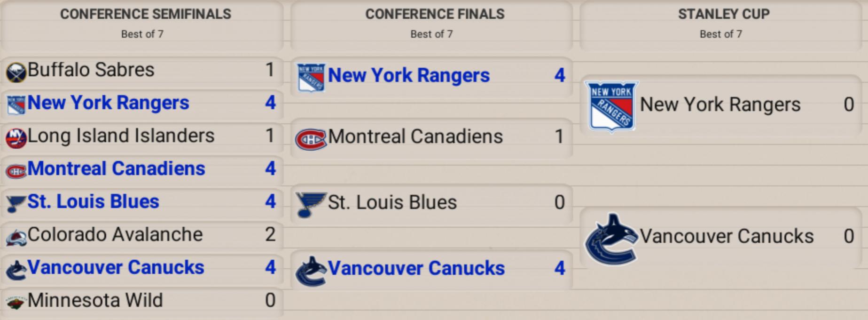Click the Conference Semifinals column header
The height and width of the screenshot is (320, 868).
click(145, 15)
